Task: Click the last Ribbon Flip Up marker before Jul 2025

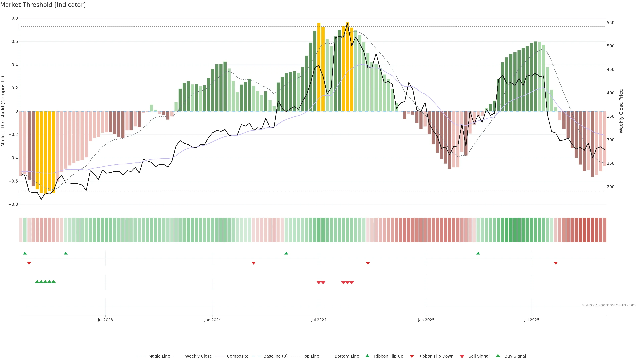Action: point(478,253)
